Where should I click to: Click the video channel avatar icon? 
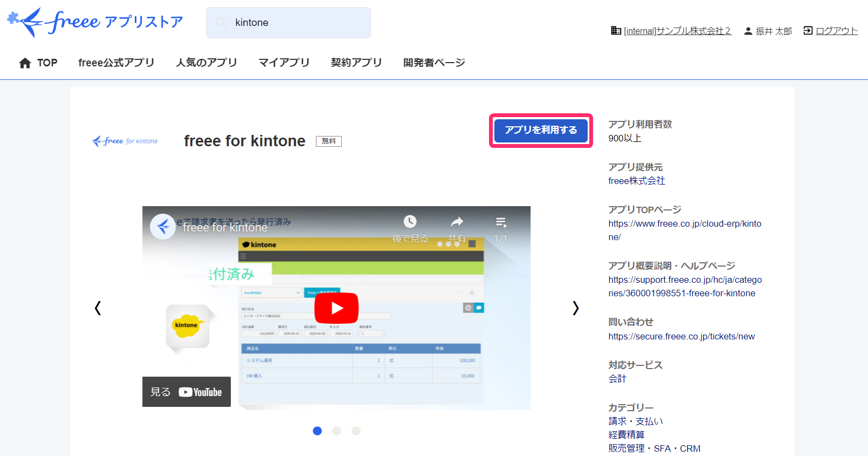[x=163, y=227]
